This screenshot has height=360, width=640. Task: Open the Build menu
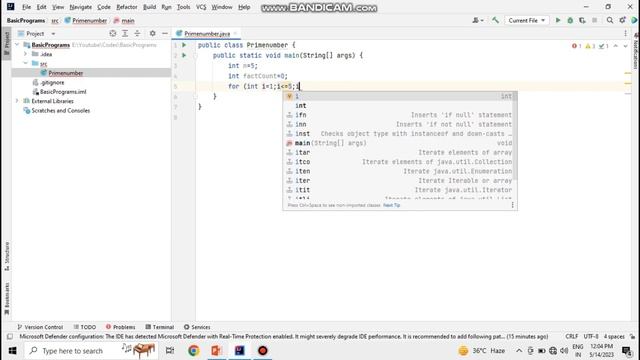tap(149, 7)
